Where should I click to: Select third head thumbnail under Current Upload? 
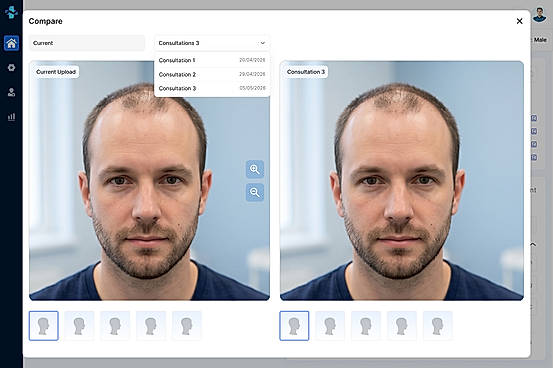pos(115,326)
